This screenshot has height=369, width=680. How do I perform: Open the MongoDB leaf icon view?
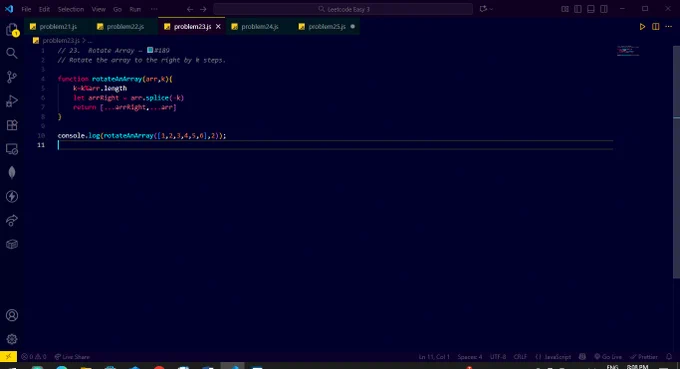point(12,173)
